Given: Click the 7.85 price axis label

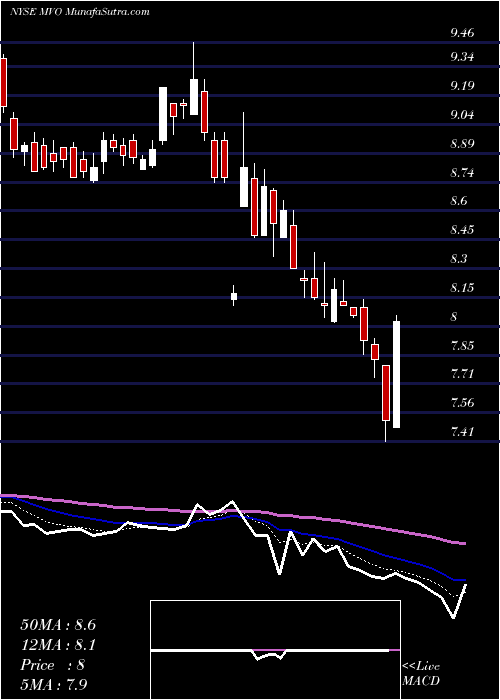Looking at the screenshot, I should (462, 346).
